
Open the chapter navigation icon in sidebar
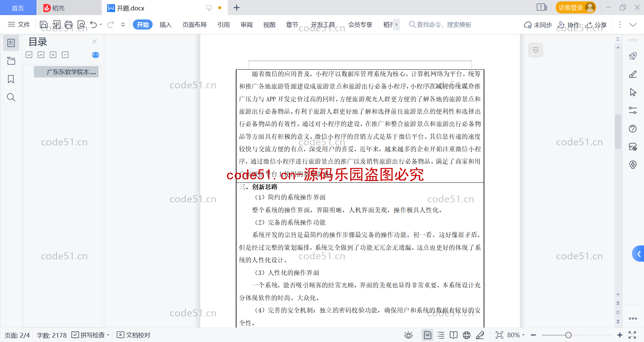coord(11,61)
